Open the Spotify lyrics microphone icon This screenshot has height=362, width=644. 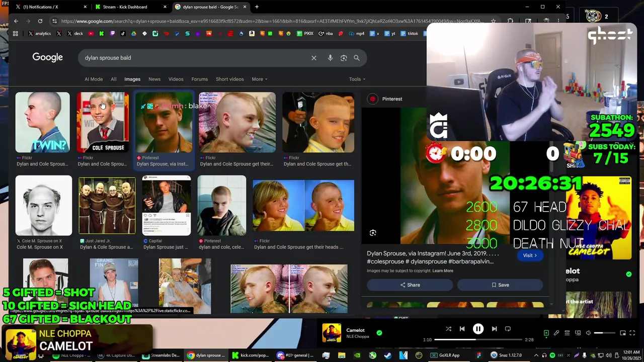point(556,333)
